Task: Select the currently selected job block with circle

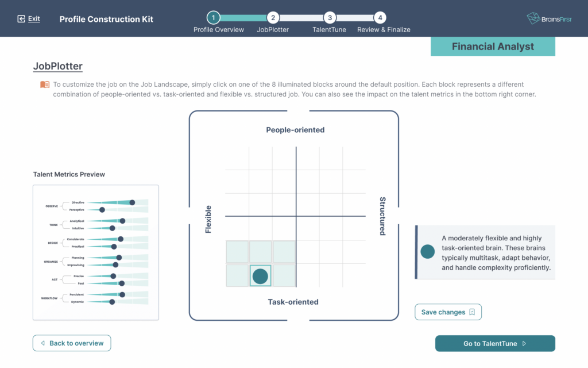Action: pos(260,275)
